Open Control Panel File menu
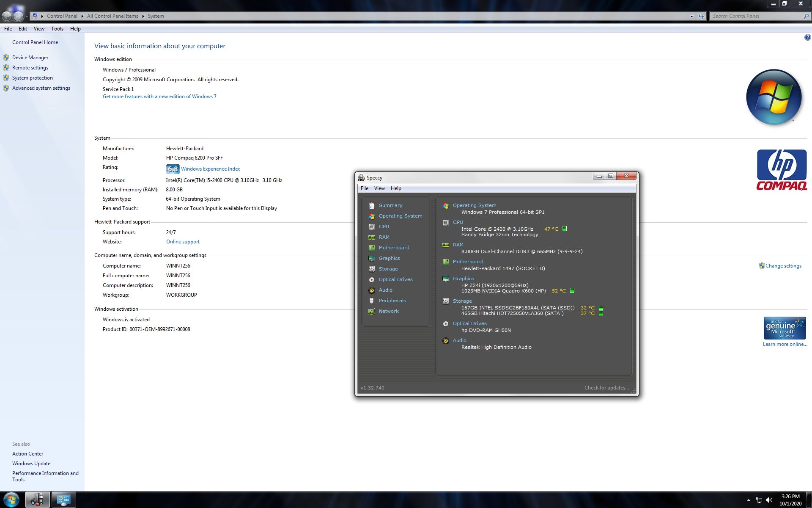The width and height of the screenshot is (812, 508). [x=8, y=29]
